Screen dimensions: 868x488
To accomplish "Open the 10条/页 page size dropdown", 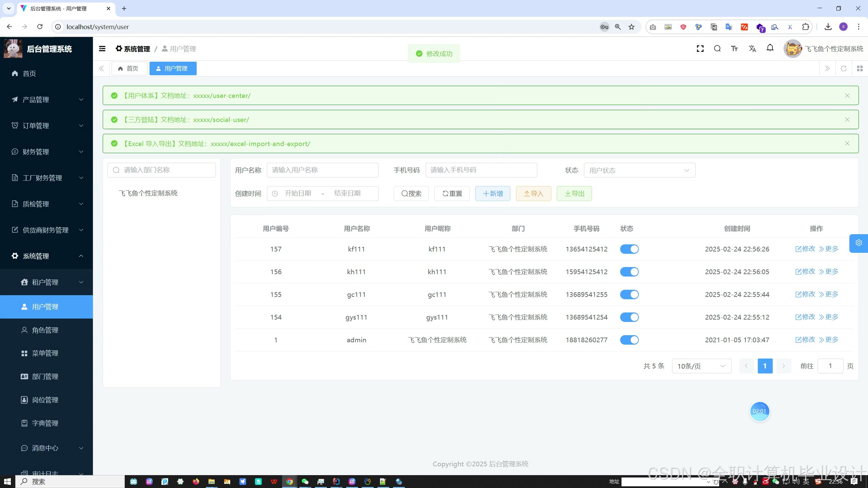I will [x=701, y=366].
